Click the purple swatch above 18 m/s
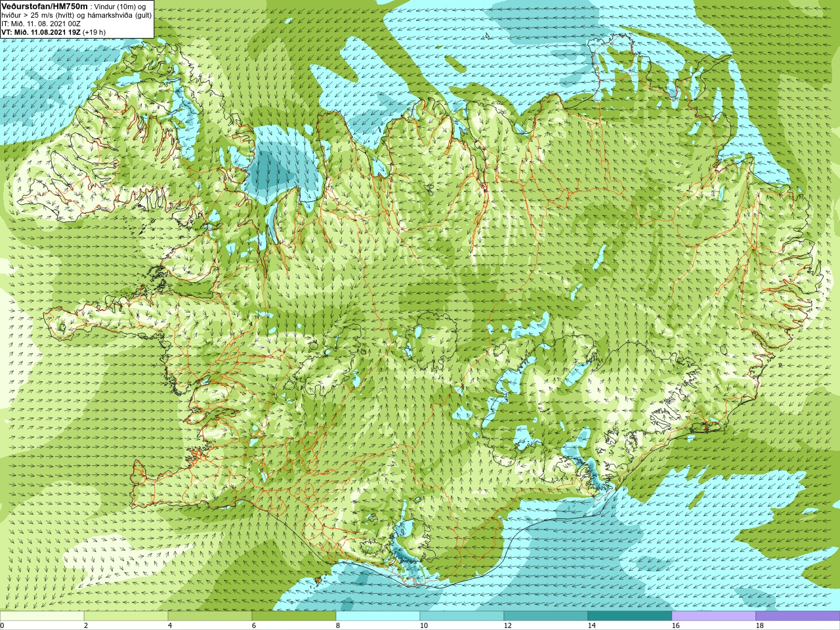This screenshot has width=840, height=630. pyautogui.click(x=798, y=616)
